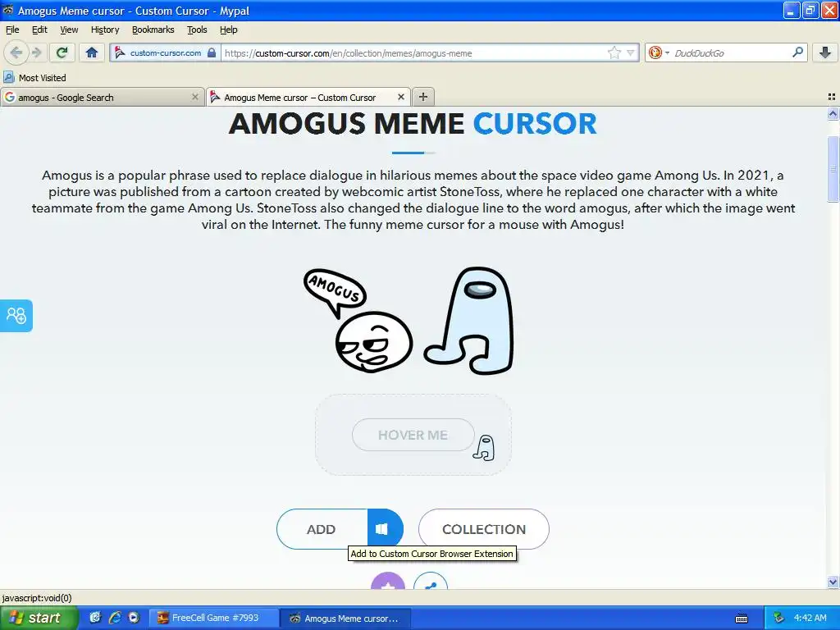This screenshot has height=630, width=840.
Task: Switch to the amogus - Google Search tab
Action: (x=102, y=98)
